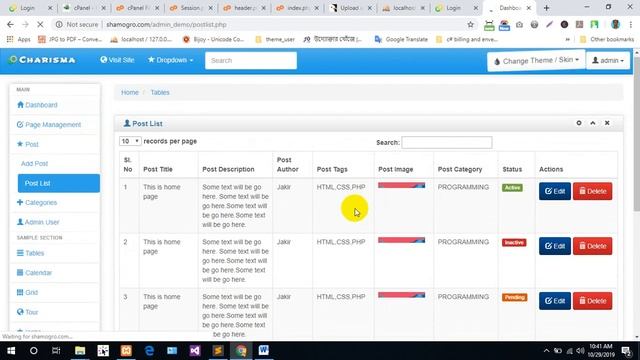Click the Charisma logo

[42, 60]
